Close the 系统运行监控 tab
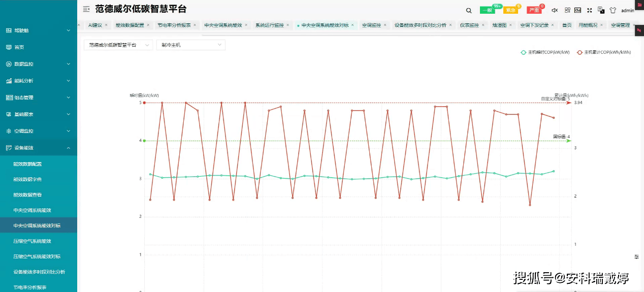 (x=288, y=25)
